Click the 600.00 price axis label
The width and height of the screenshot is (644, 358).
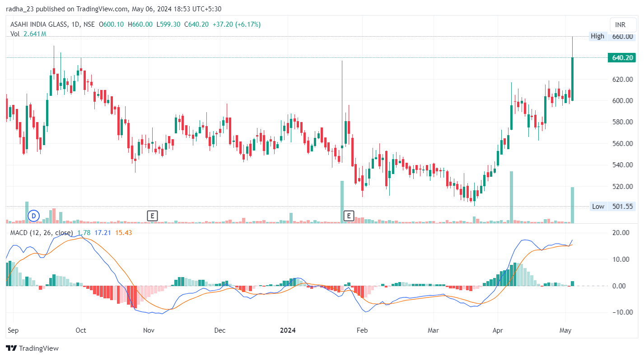click(x=622, y=100)
